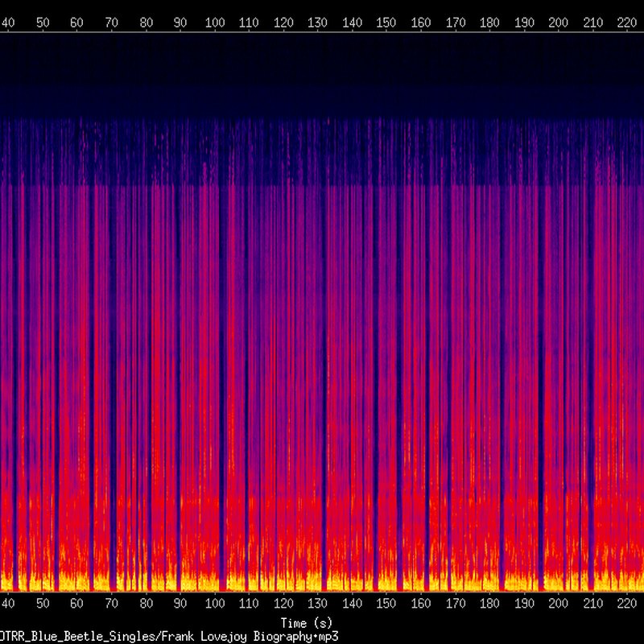This screenshot has height=644, width=644.
Task: Click the 70 tick label on bottom axis
Action: pyautogui.click(x=112, y=603)
